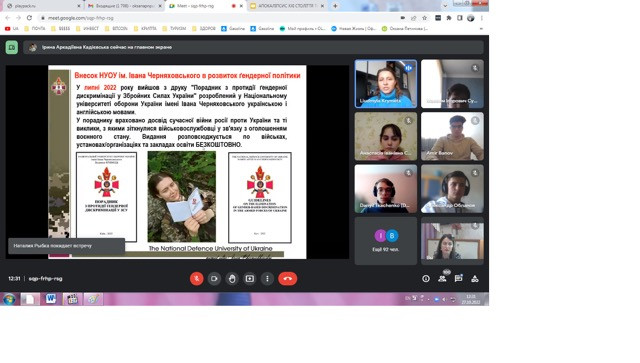
Task: Expand the tab search chevron in Chrome
Action: pyautogui.click(x=445, y=6)
